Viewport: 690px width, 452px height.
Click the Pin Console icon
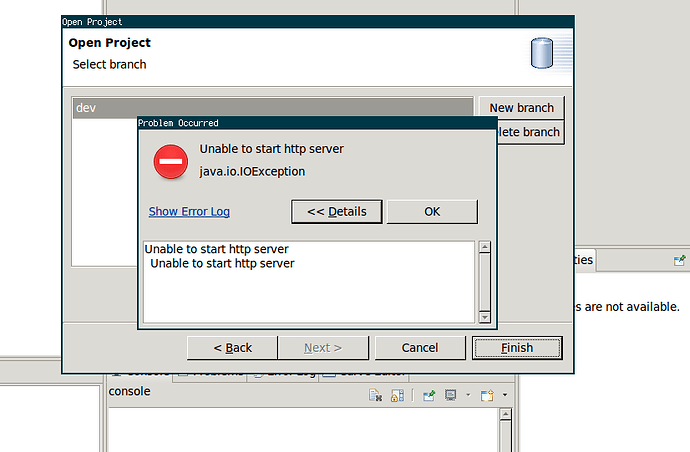429,396
